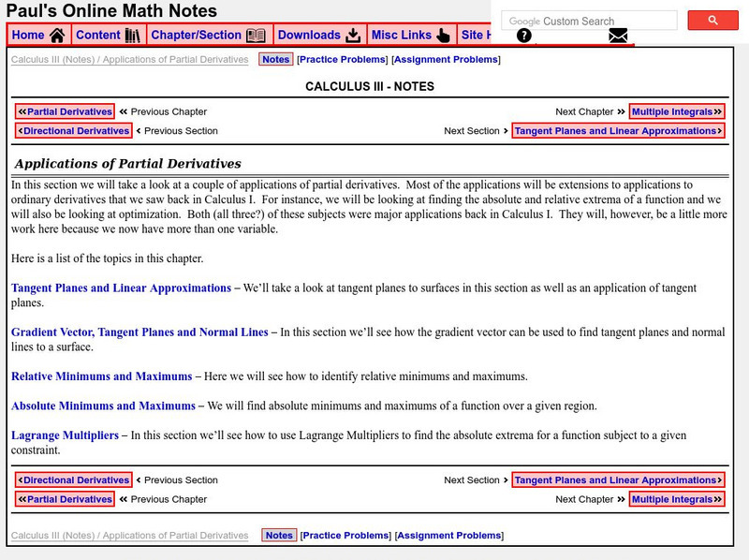749x560 pixels.
Task: Select the bottom Notes tab
Action: point(279,535)
